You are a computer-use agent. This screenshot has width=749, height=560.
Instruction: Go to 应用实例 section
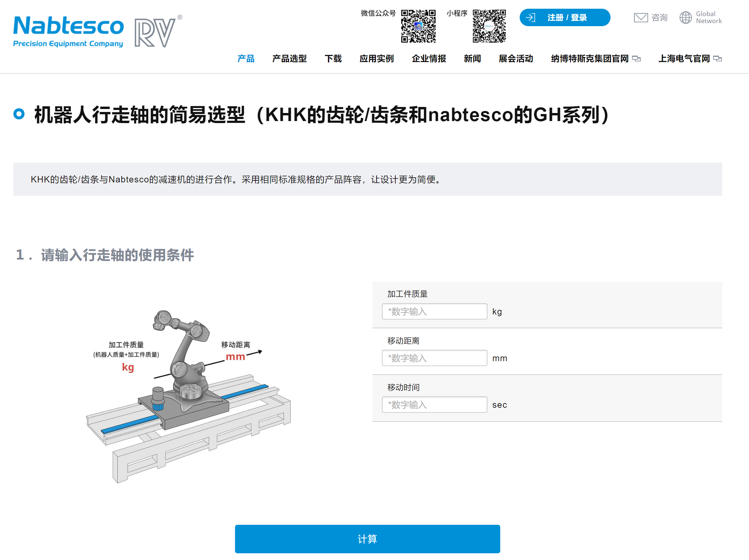(x=377, y=59)
